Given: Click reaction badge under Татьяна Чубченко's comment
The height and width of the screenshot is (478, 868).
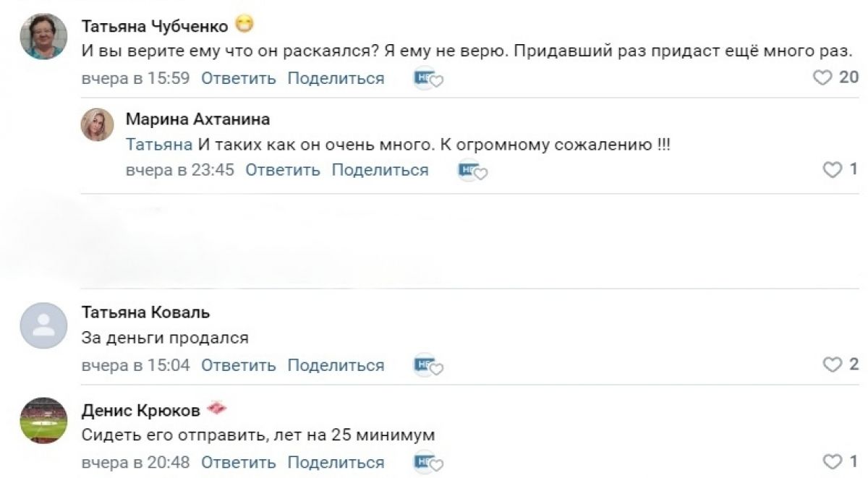Looking at the screenshot, I should pyautogui.click(x=427, y=79).
